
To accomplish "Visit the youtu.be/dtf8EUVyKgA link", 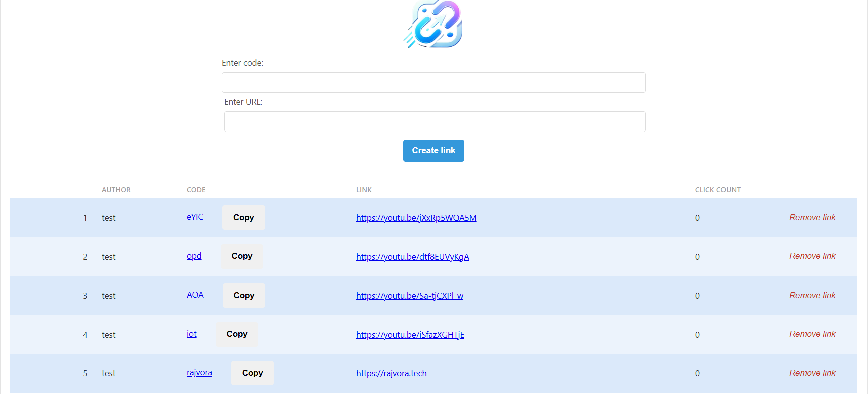I will pyautogui.click(x=412, y=257).
